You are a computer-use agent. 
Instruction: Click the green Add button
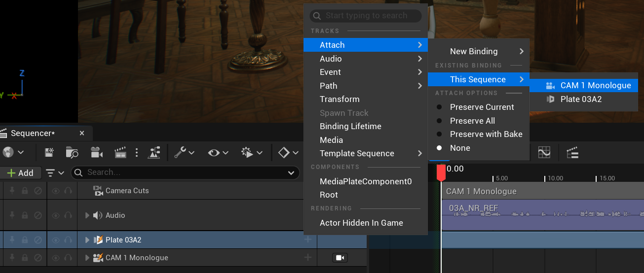pyautogui.click(x=20, y=172)
